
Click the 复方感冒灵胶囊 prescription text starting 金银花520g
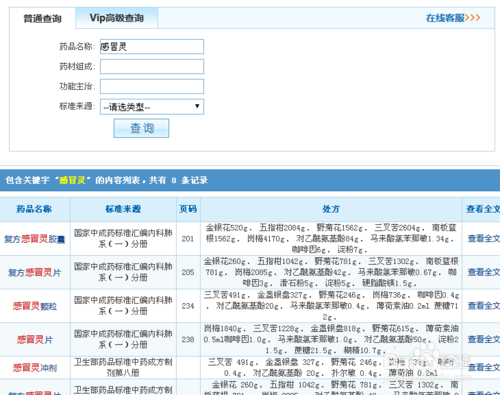(331, 239)
